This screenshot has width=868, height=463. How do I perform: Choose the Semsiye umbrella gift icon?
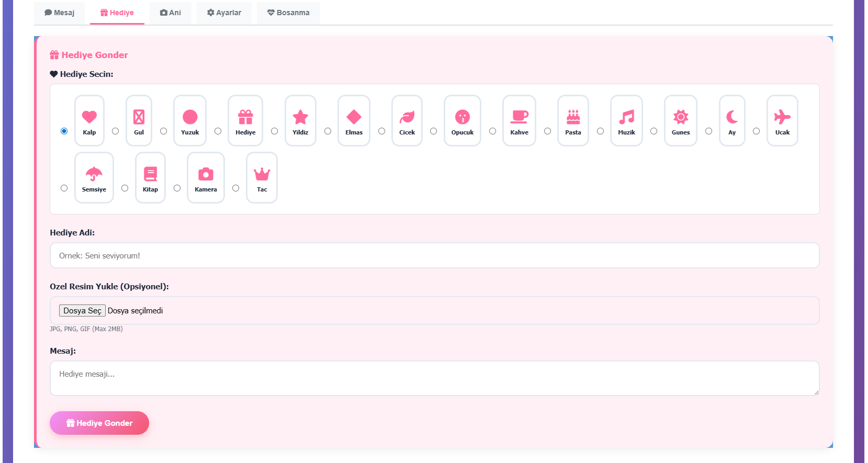tap(94, 174)
